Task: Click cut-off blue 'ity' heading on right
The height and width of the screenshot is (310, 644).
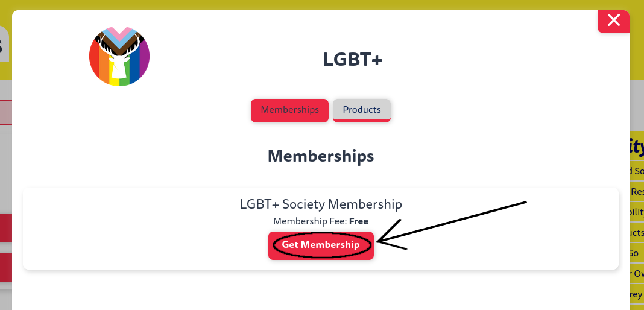Action: 637,147
